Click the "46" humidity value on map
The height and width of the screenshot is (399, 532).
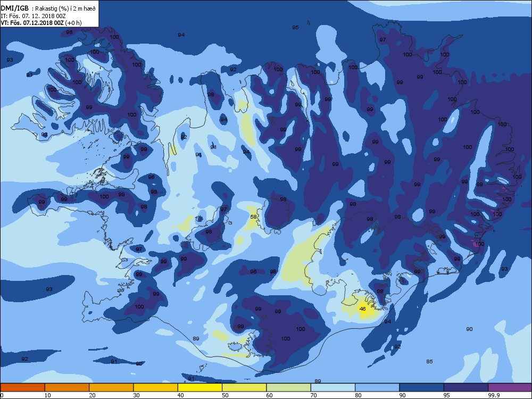pyautogui.click(x=362, y=309)
